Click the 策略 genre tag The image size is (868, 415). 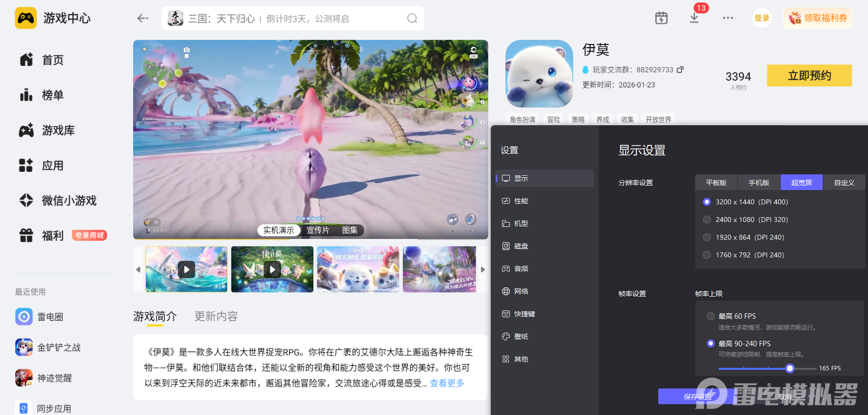point(578,119)
